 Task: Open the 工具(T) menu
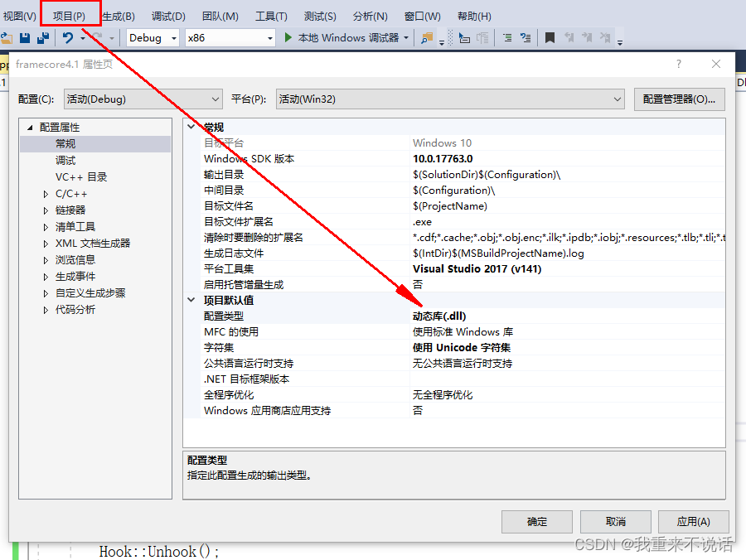271,17
